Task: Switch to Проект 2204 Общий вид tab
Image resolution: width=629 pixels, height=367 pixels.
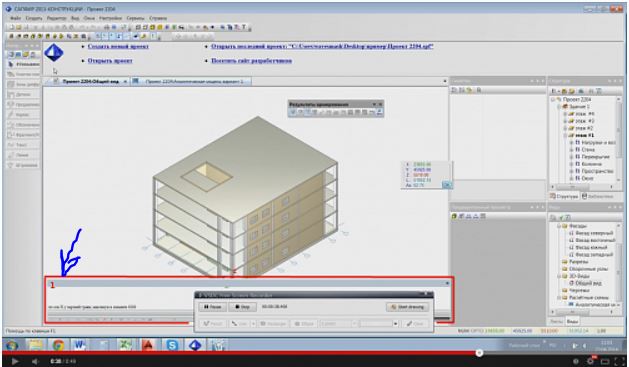Action: click(x=89, y=81)
